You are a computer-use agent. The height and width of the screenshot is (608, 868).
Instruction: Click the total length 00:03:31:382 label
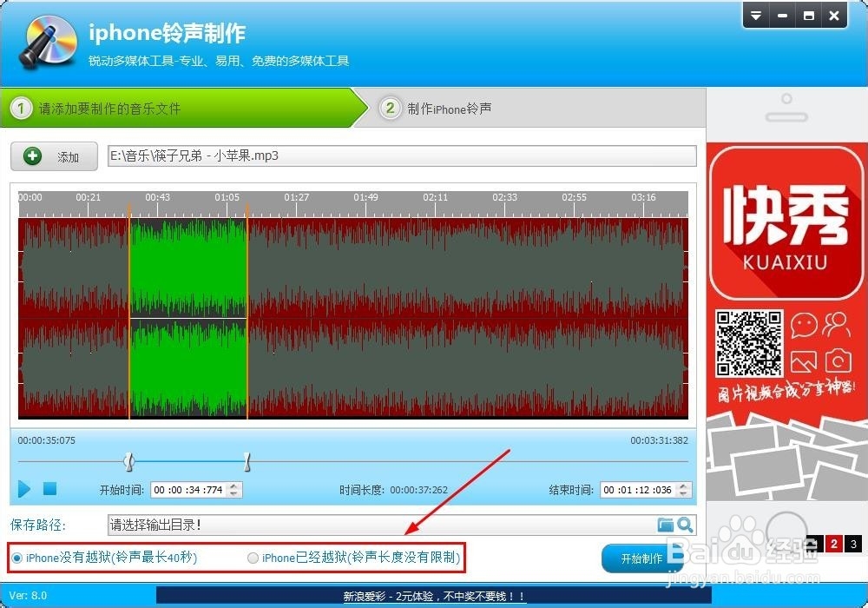(x=659, y=440)
